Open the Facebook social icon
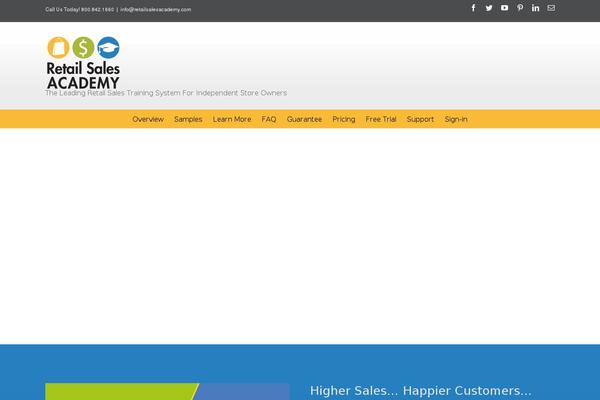Screen dimensions: 600x400 [473, 8]
